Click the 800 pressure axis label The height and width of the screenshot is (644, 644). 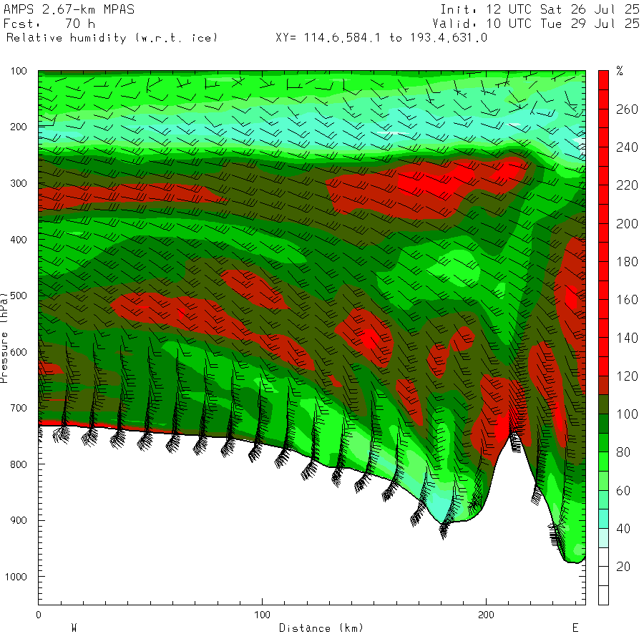19,464
